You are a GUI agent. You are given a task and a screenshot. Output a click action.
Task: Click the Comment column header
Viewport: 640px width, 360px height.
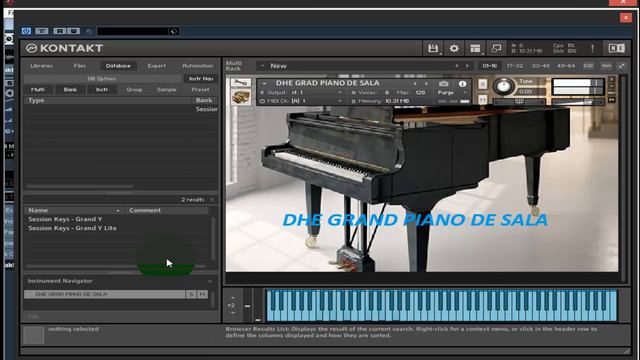(x=166, y=210)
